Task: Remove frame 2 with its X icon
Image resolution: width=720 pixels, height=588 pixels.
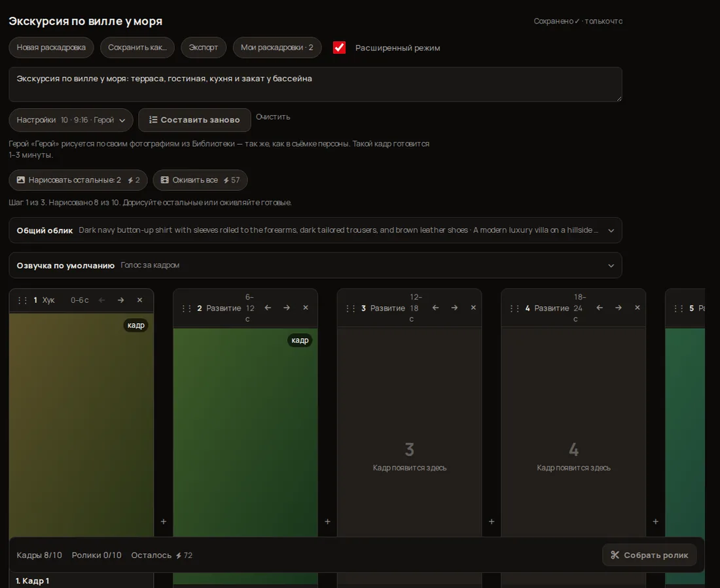Action: (x=306, y=307)
